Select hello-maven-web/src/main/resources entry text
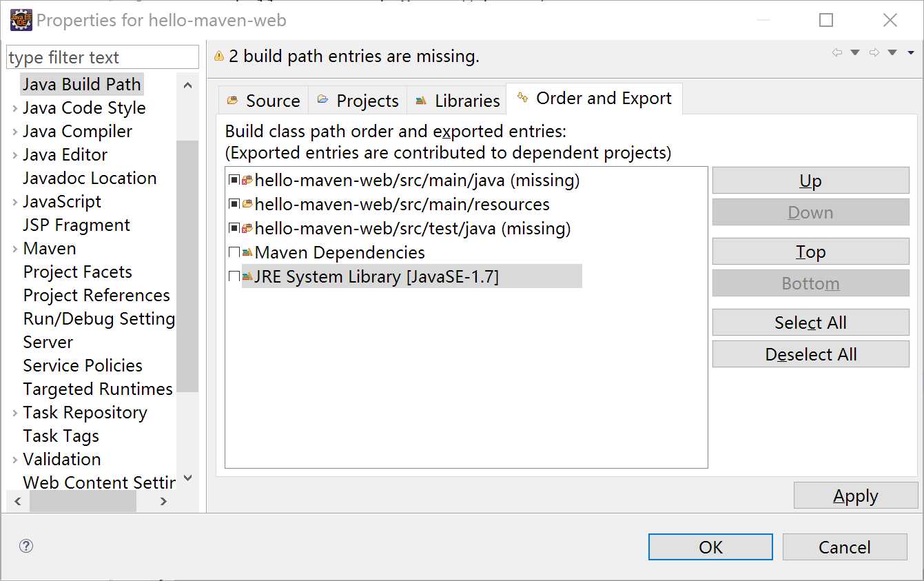The height and width of the screenshot is (581, 924). coord(402,205)
